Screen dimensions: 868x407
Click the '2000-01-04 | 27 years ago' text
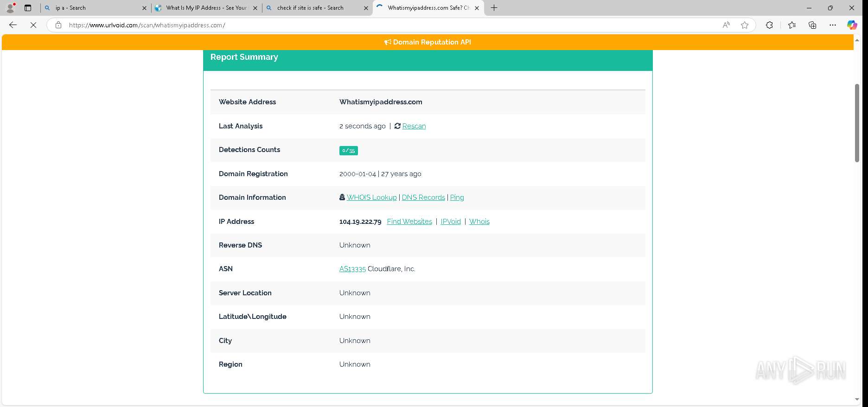pyautogui.click(x=380, y=174)
